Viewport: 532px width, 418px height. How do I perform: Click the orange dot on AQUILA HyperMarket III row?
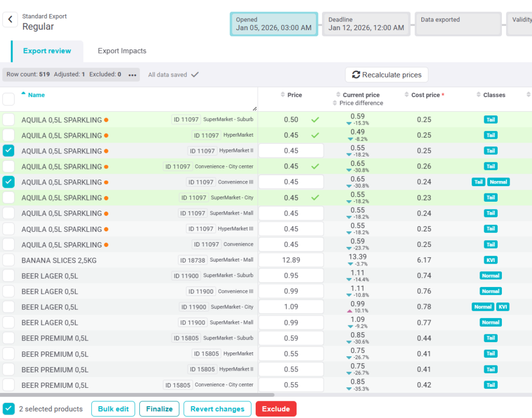[x=106, y=229]
